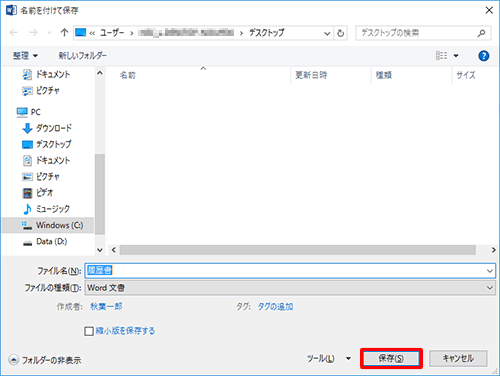Click the 保存(S) button

391,359
